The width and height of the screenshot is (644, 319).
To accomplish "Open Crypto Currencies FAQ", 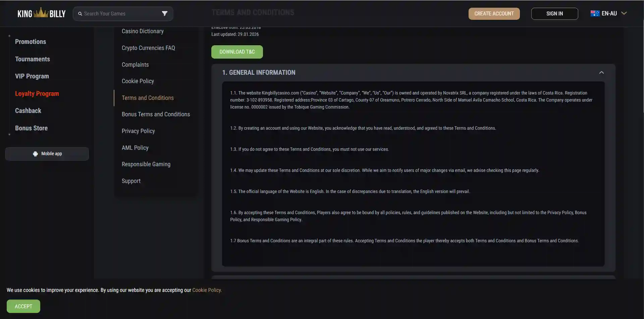I will [x=148, y=48].
